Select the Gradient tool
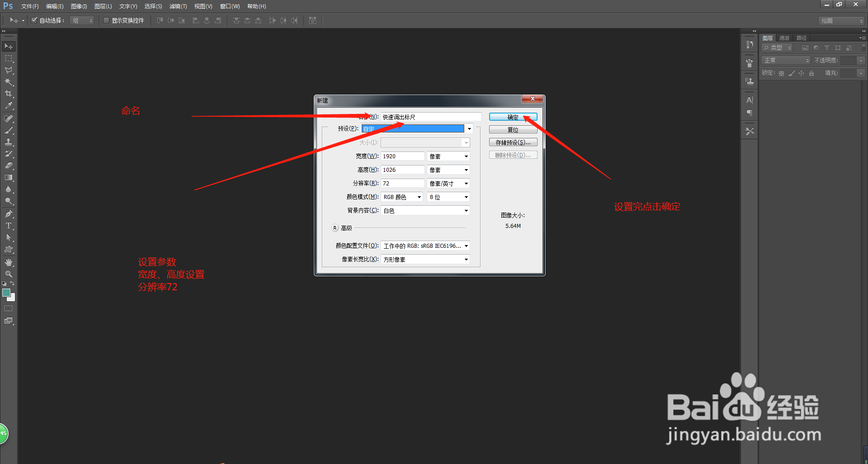Image resolution: width=868 pixels, height=464 pixels. tap(9, 177)
